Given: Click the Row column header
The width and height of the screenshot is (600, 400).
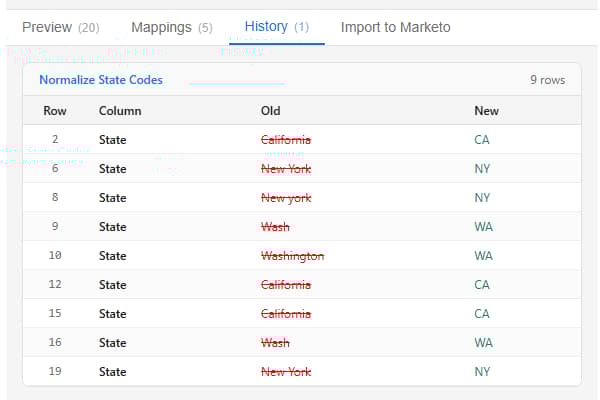Looking at the screenshot, I should [x=55, y=111].
